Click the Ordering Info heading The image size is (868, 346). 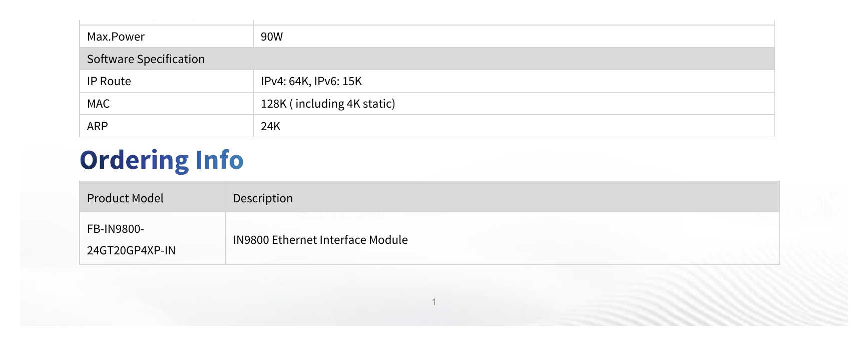[162, 161]
